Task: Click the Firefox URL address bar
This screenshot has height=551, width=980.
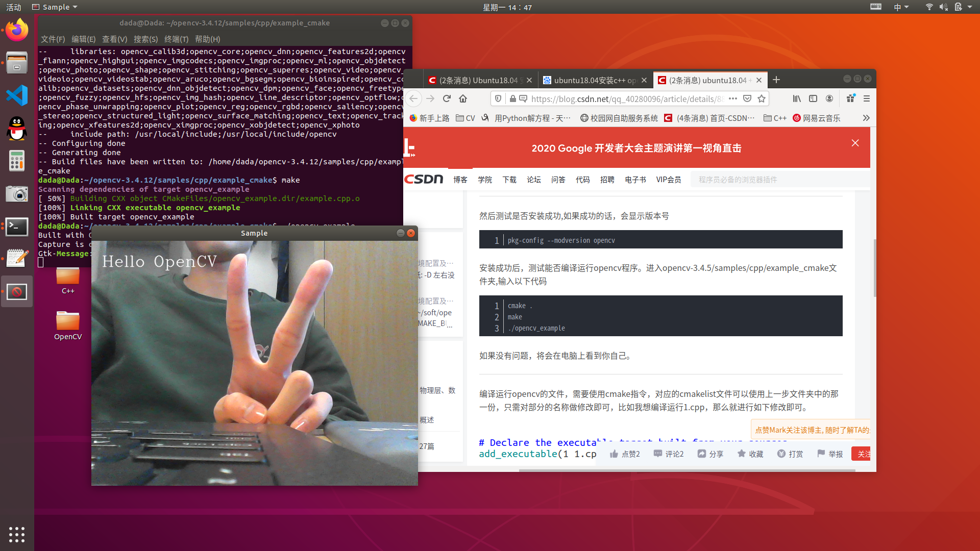Action: point(627,98)
